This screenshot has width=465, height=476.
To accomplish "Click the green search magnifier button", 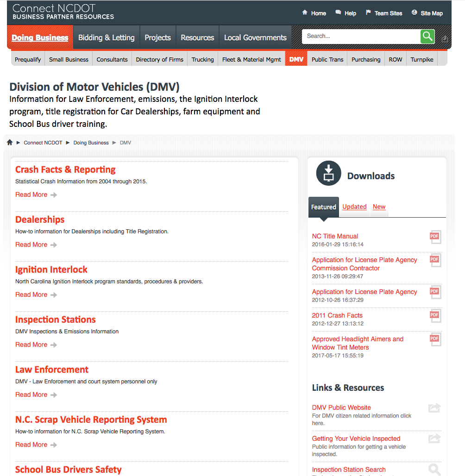I will pos(427,36).
